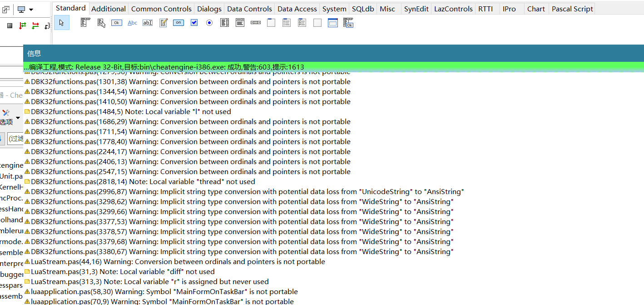This screenshot has width=644, height=305.
Task: Open the Chart palette tab
Action: coord(536,9)
